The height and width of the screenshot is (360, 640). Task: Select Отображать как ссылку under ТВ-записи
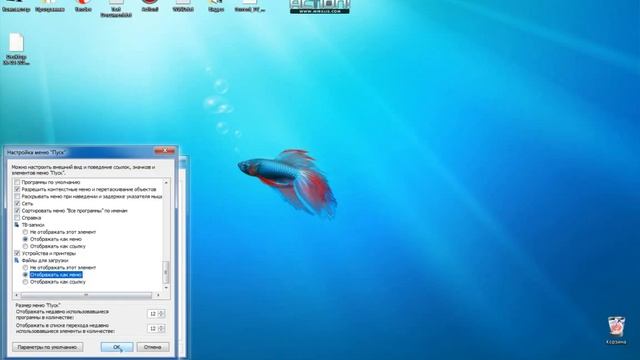25,247
